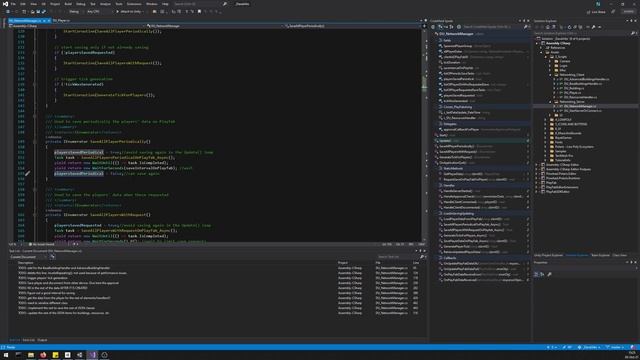Switch to the Class View tab
The height and width of the screenshot is (360, 640).
(x=620, y=256)
